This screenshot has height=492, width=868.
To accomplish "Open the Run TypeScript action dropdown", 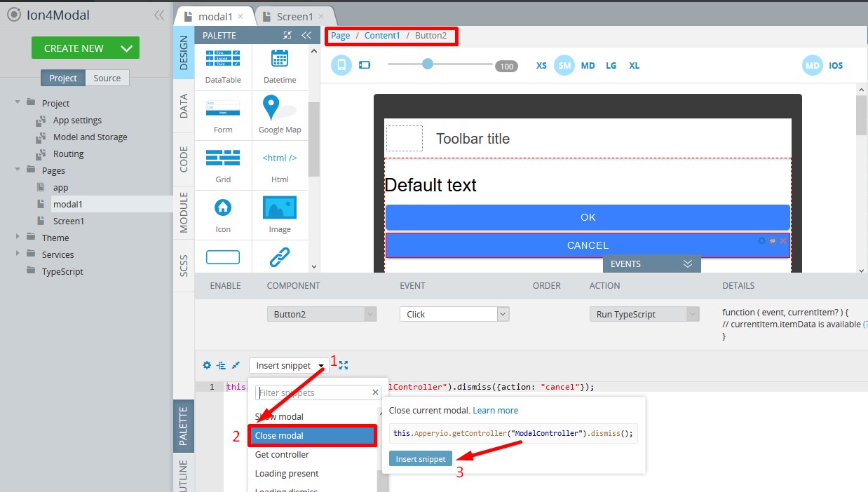I will coord(644,314).
